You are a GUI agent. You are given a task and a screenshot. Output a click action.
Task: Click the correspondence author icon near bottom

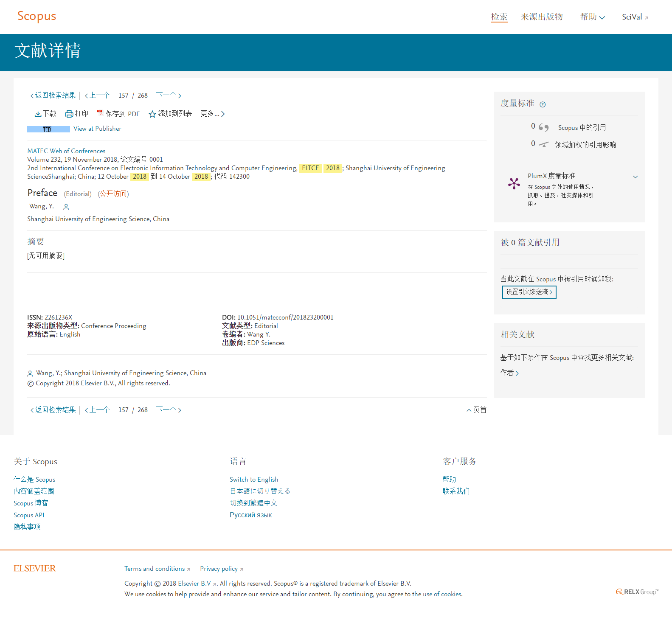coord(30,373)
